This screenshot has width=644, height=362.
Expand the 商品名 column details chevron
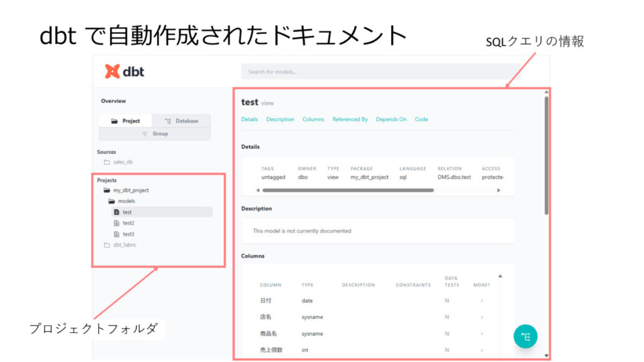click(x=482, y=334)
